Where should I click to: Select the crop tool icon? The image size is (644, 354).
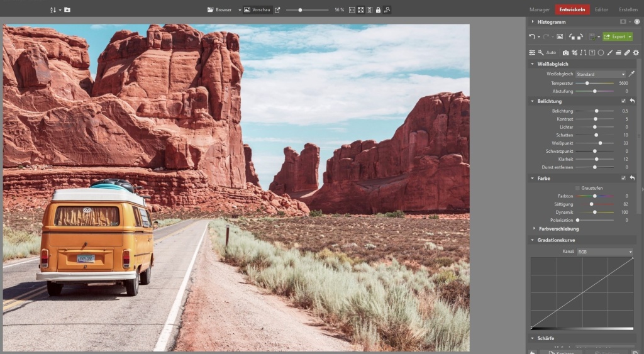[x=574, y=53]
